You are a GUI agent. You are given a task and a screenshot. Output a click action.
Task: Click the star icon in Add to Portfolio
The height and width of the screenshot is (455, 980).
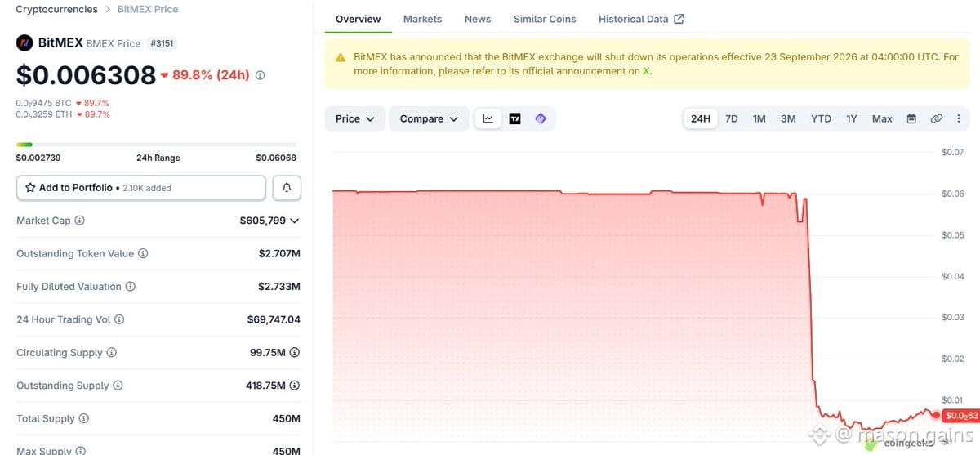click(30, 188)
